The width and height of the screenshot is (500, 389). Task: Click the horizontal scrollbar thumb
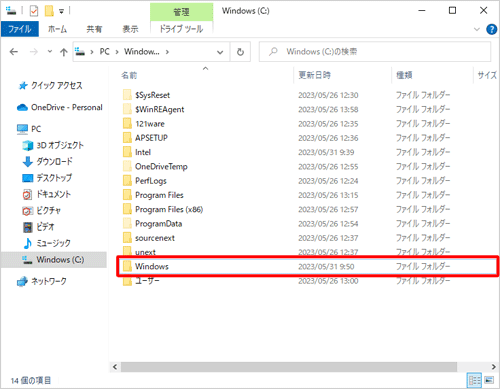point(289,367)
